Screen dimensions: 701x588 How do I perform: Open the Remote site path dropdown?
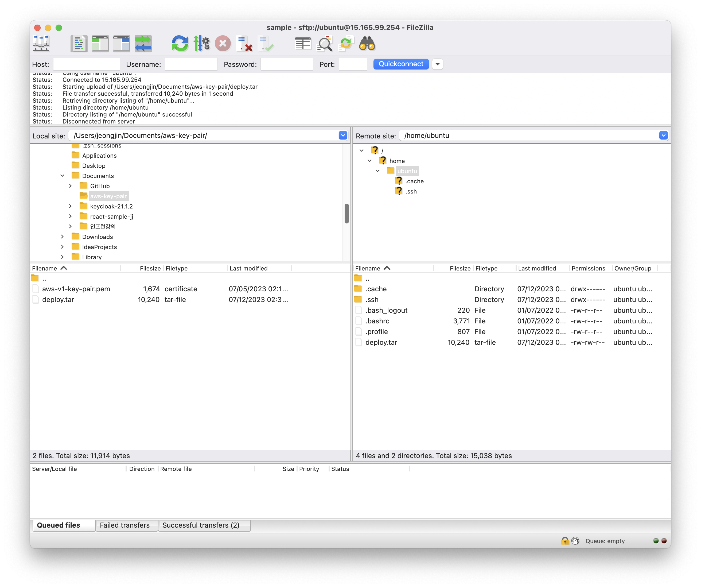pyautogui.click(x=663, y=135)
